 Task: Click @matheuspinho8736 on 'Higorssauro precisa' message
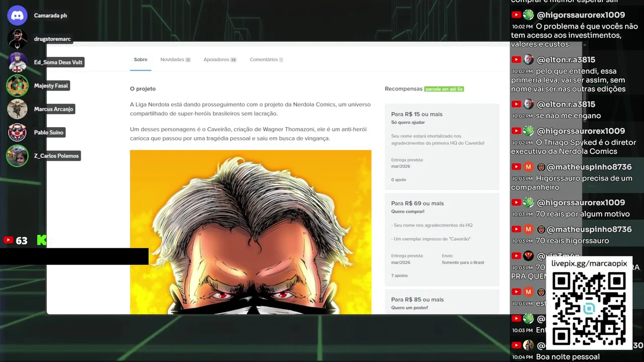pos(589,166)
